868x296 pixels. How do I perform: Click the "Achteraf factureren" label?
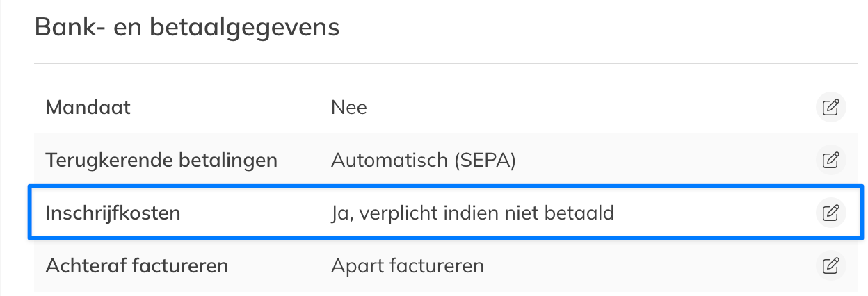136,265
